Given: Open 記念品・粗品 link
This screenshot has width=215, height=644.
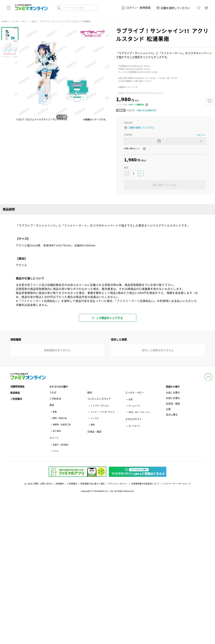Looking at the screenshot, I should click(x=173, y=403).
